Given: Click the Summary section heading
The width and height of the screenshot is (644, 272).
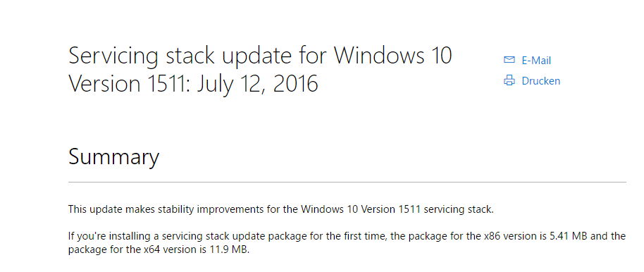Looking at the screenshot, I should click(113, 157).
